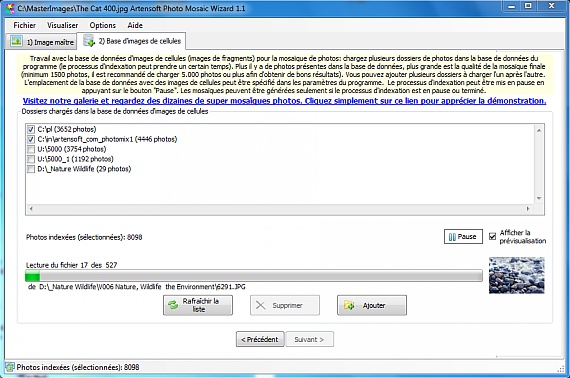Open the Aide menu
The width and height of the screenshot is (570, 378).
coord(135,25)
